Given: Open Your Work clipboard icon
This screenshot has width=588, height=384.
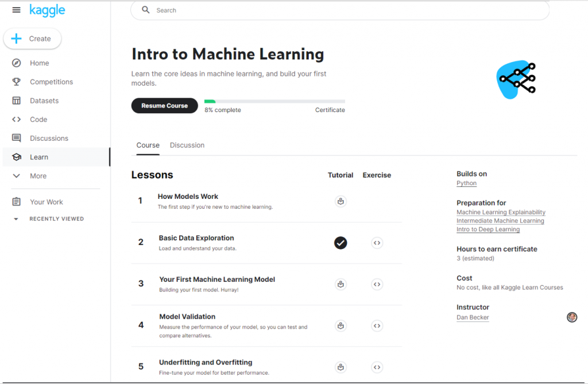Looking at the screenshot, I should tap(16, 202).
